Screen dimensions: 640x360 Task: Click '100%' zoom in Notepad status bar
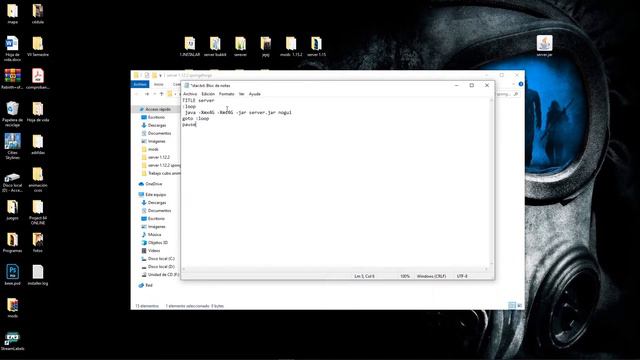pyautogui.click(x=405, y=276)
